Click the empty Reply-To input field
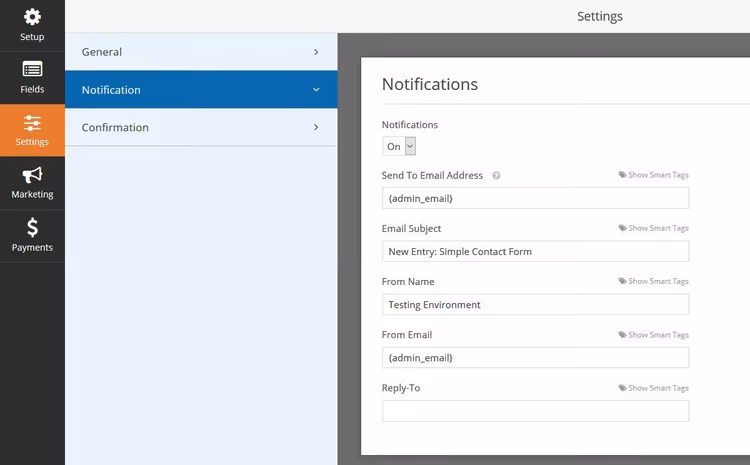Screen dimensions: 750x465 (535, 411)
